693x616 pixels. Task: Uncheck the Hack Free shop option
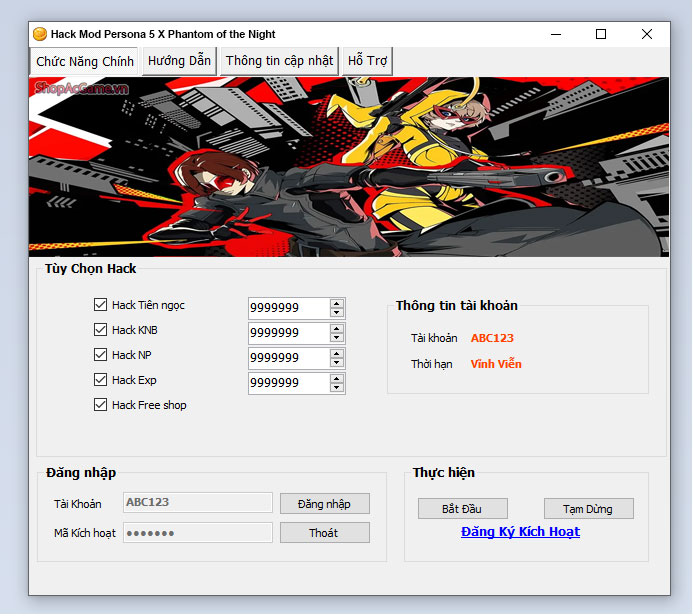click(100, 405)
